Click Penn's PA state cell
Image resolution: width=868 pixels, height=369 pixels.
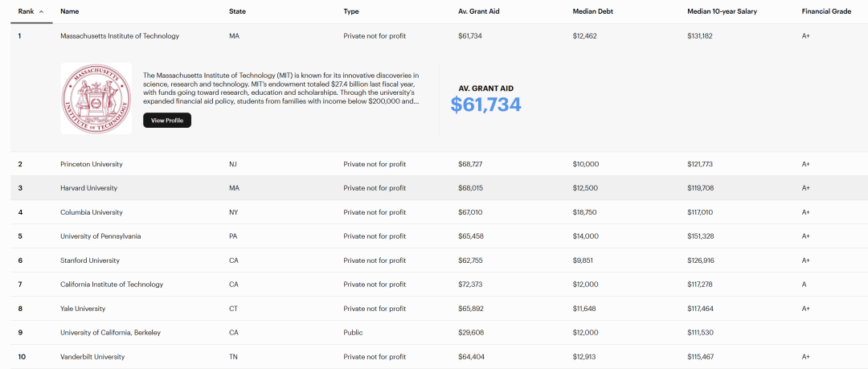click(x=233, y=236)
